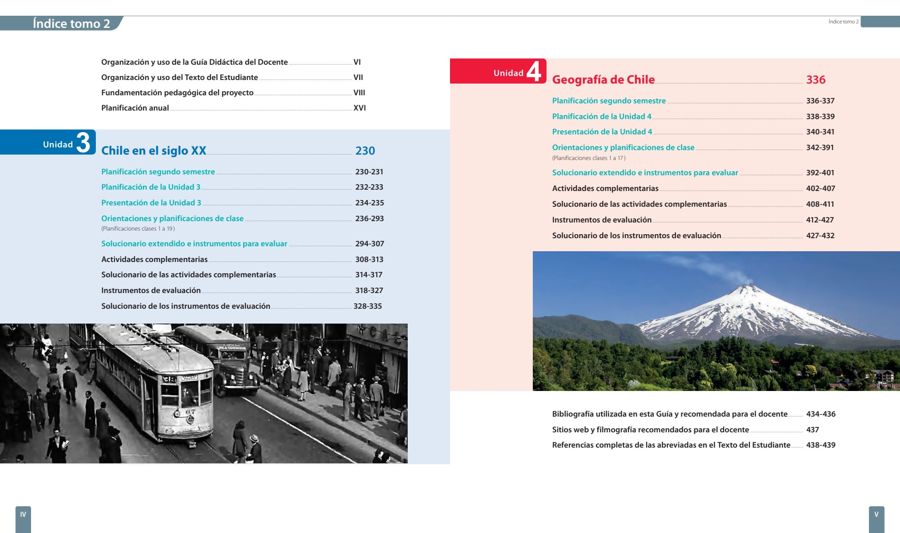
Task: Click page range 234-235
Action: point(370,203)
